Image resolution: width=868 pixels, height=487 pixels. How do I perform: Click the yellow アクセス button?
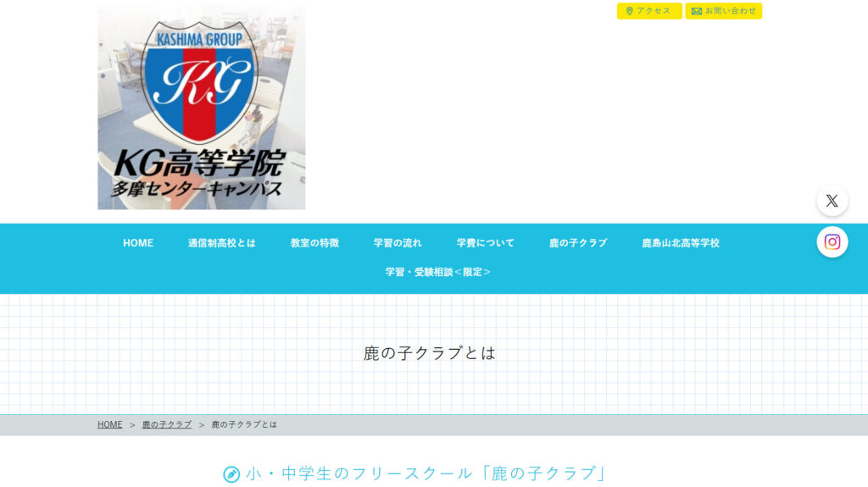click(648, 11)
